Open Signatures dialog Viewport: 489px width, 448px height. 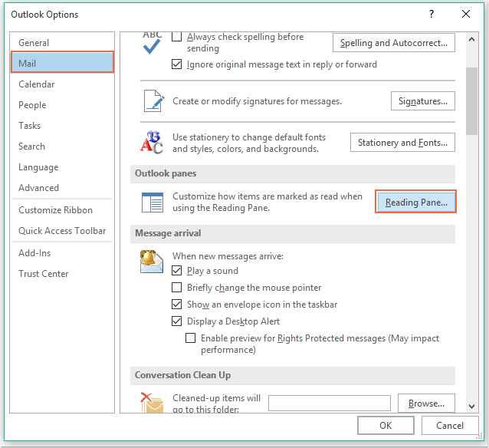422,100
